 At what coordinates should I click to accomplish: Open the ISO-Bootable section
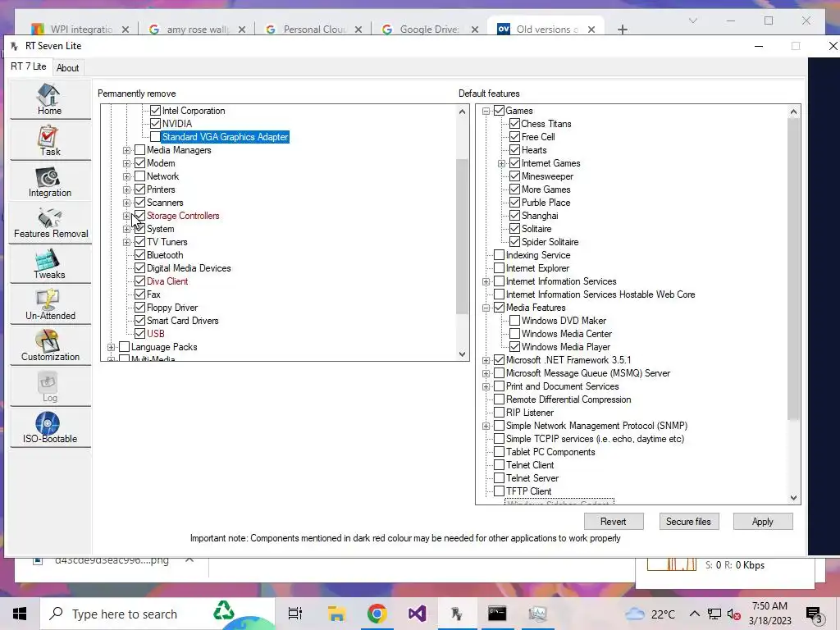[50, 428]
